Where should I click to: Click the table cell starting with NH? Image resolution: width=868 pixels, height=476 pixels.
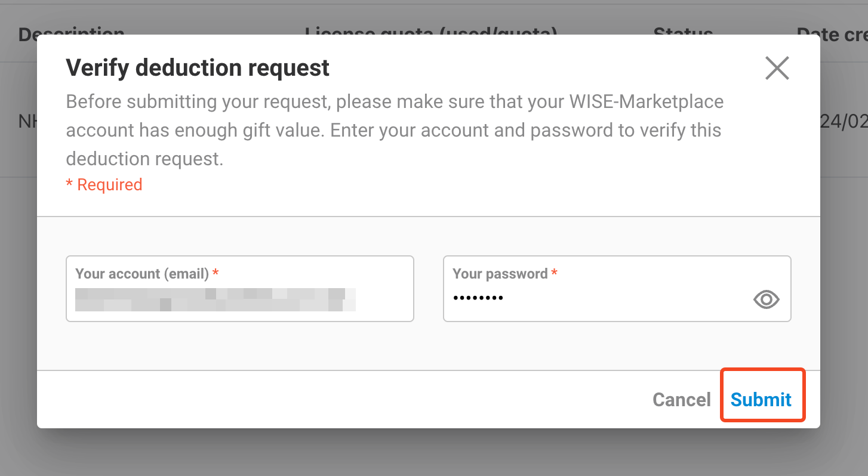coord(27,122)
